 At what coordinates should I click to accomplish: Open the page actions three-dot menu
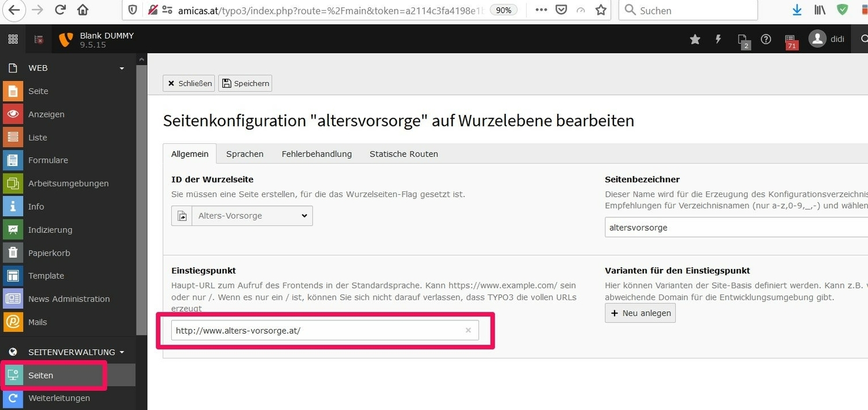[x=541, y=10]
